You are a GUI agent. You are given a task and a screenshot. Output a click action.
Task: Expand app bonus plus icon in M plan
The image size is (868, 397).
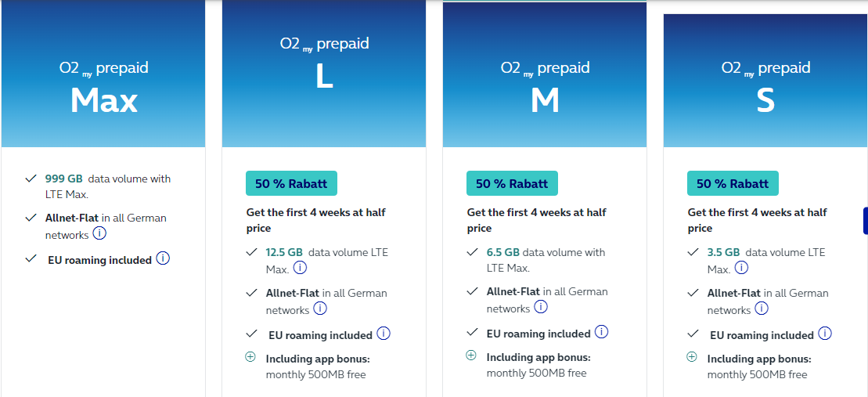click(471, 355)
